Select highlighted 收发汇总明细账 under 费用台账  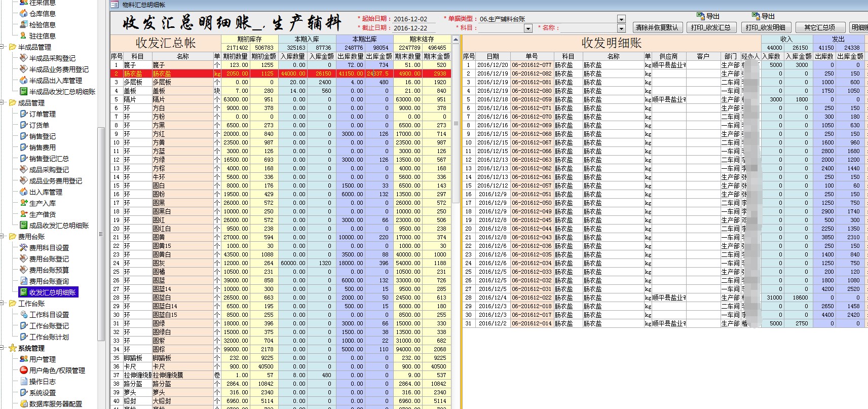[x=53, y=292]
